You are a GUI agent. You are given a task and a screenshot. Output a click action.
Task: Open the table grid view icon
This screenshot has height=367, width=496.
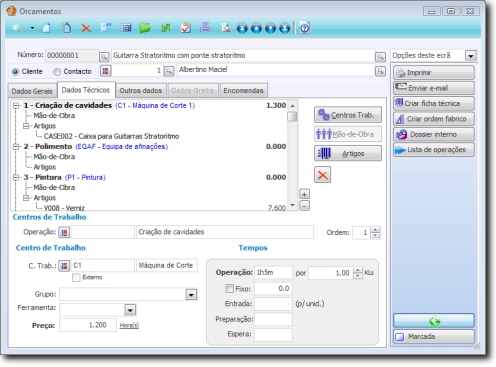[126, 28]
